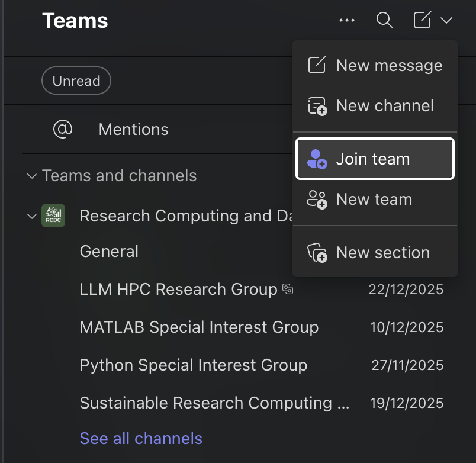Open the General channel
This screenshot has height=463, width=476.
pyautogui.click(x=109, y=252)
